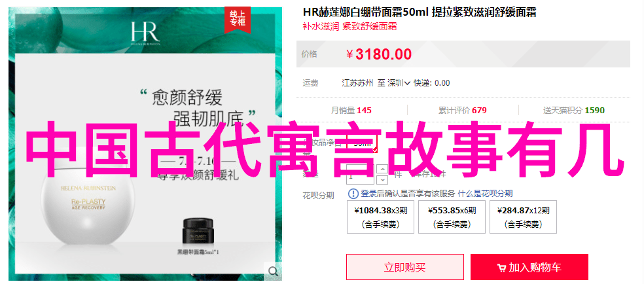The width and height of the screenshot is (644, 284).
Task: Click the red 线上专柜 badge
Action: (237, 19)
